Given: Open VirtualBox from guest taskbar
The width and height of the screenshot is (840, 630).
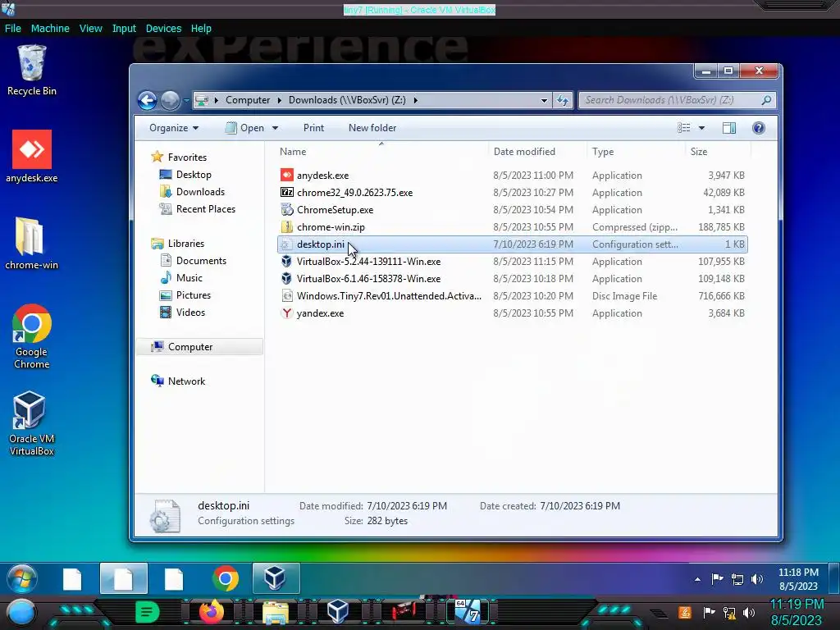Looking at the screenshot, I should pos(276,578).
